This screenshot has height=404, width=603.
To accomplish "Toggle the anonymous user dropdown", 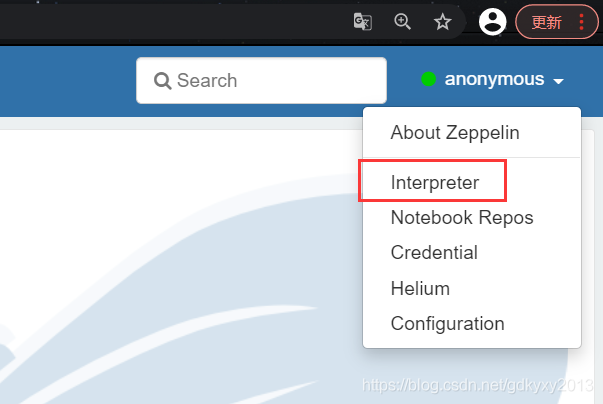I will [495, 79].
